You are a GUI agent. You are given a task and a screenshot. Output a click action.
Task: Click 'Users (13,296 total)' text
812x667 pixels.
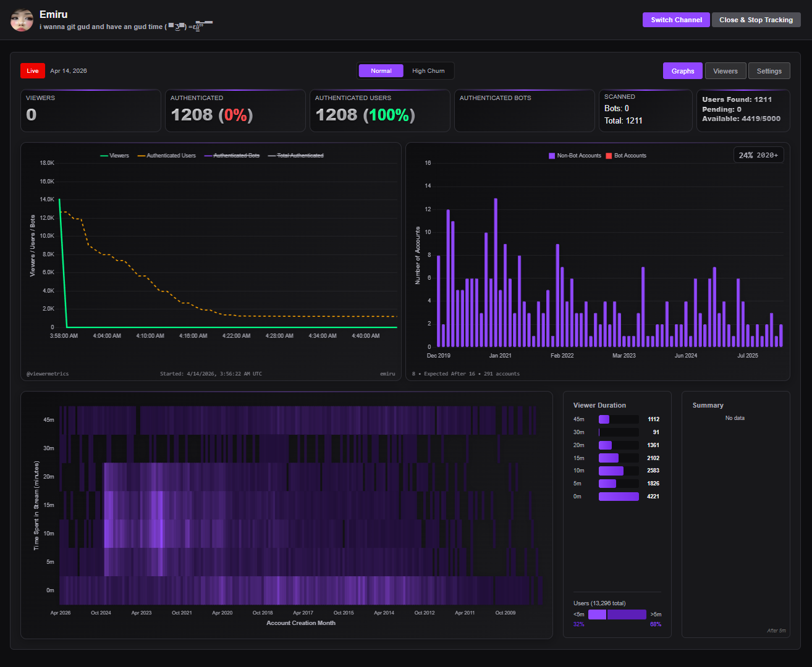pyautogui.click(x=599, y=603)
